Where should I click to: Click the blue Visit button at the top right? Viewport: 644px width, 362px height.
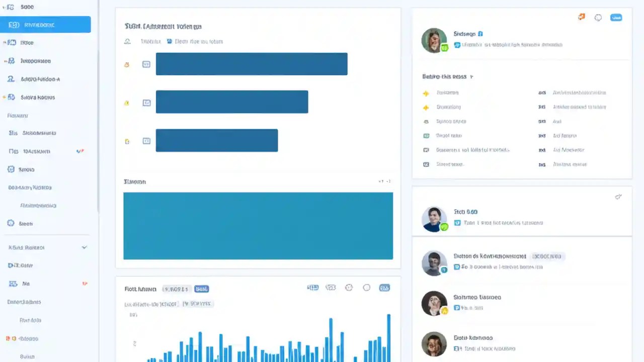coord(616,18)
